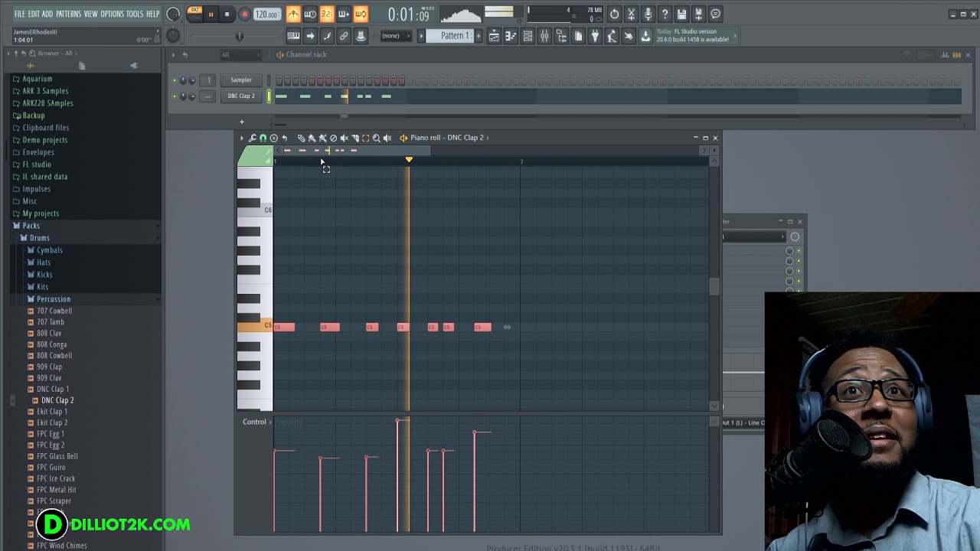980x551 pixels.
Task: Collapse the Percussion folder in browser
Action: [x=53, y=299]
